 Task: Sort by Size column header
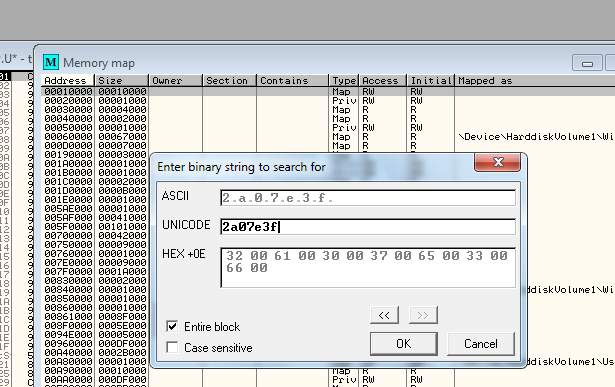point(122,80)
